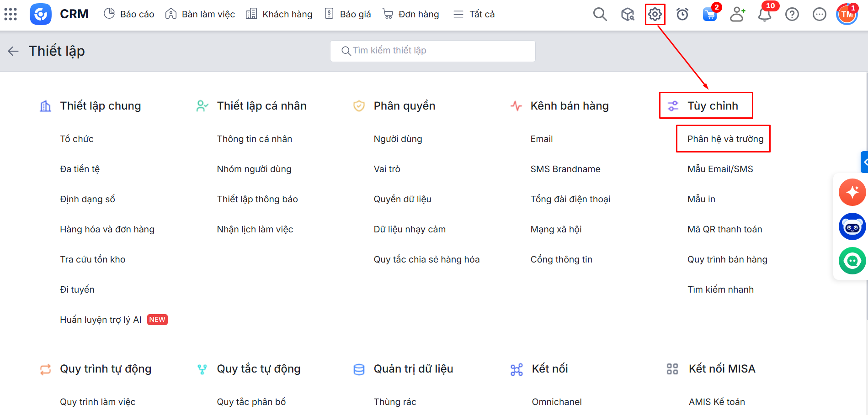
Task: Open Thiết lập thông báo
Action: click(257, 199)
